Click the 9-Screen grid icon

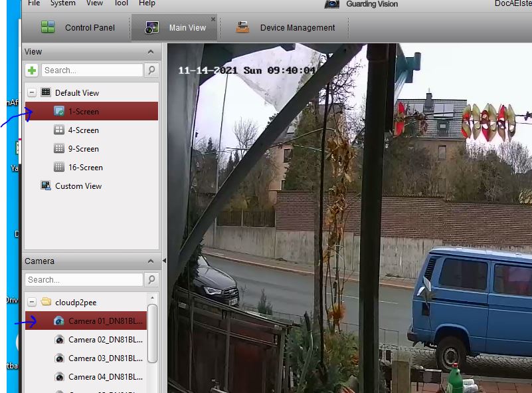(x=59, y=148)
